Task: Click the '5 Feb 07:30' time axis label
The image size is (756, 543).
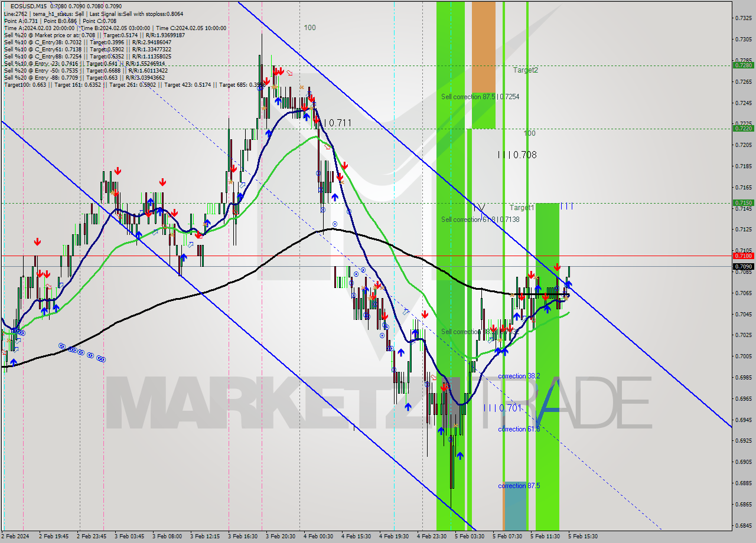Action: pyautogui.click(x=507, y=537)
